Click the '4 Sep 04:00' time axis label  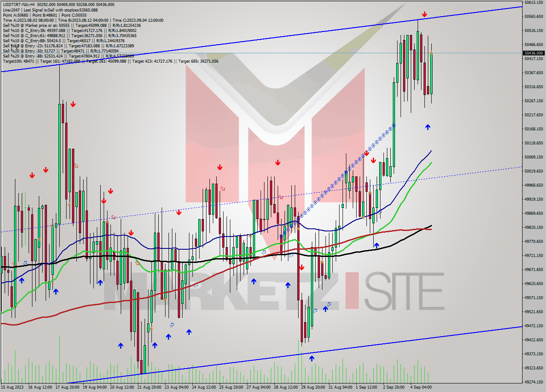click(421, 387)
